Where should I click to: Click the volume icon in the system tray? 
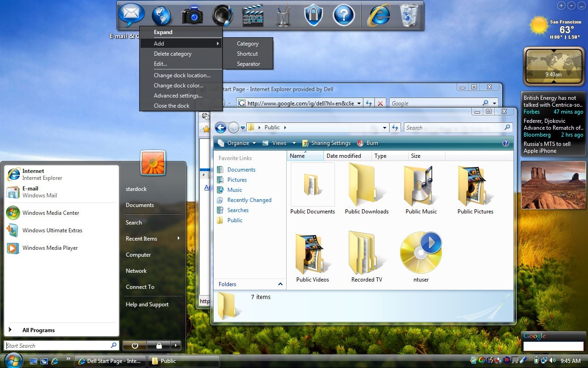(553, 361)
